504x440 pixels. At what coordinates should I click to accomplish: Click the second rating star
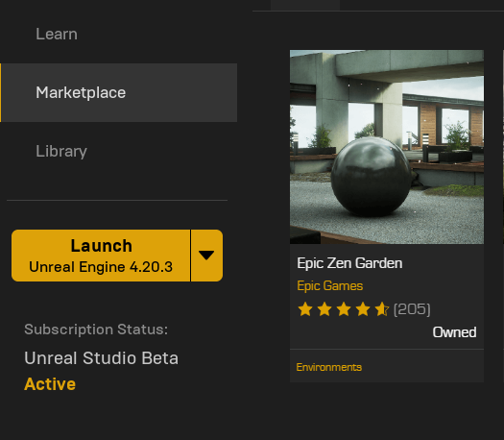pos(324,309)
